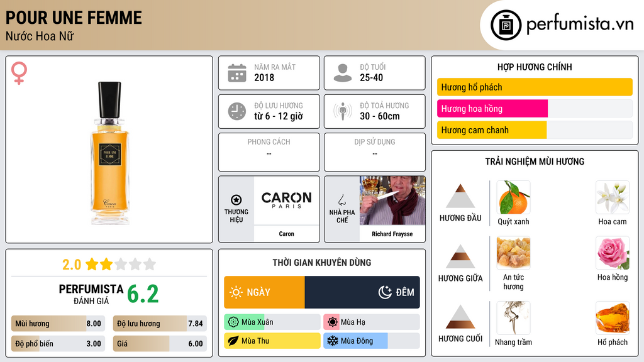Click the star badge icon above Thương hiệu
The height and width of the screenshot is (362, 644).
pyautogui.click(x=236, y=200)
